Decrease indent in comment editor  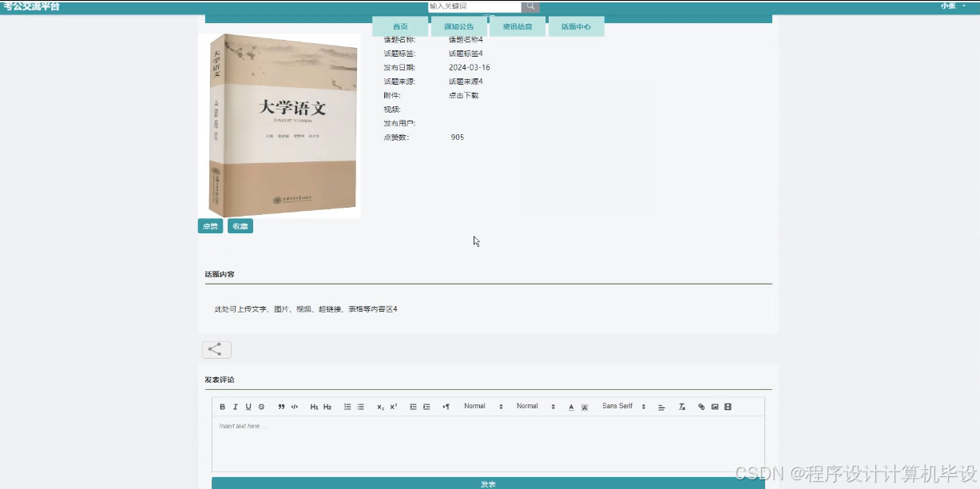(414, 407)
